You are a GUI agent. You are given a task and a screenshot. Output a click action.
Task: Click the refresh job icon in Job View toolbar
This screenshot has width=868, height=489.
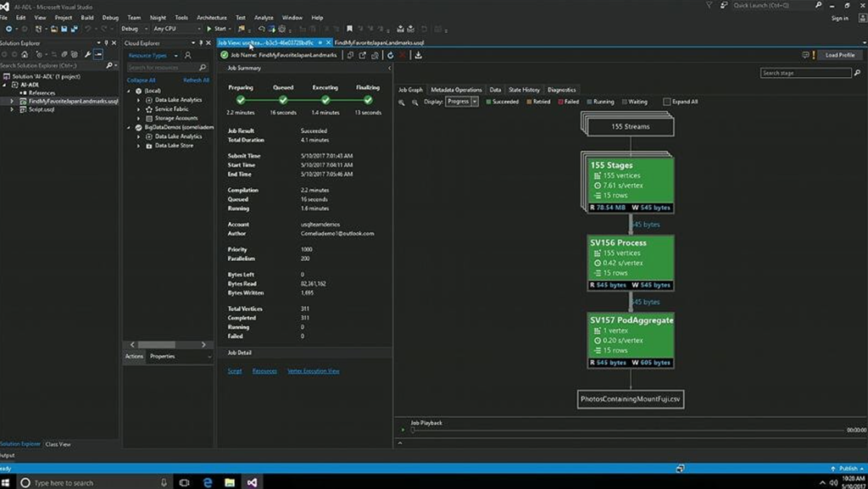(x=389, y=55)
